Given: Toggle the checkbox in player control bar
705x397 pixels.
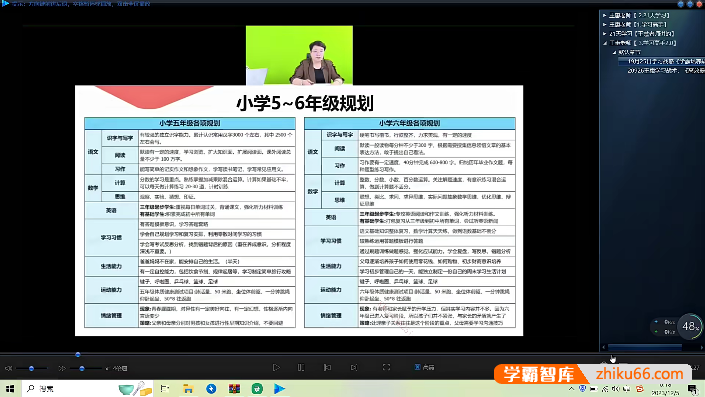Looking at the screenshot, I should [417, 367].
